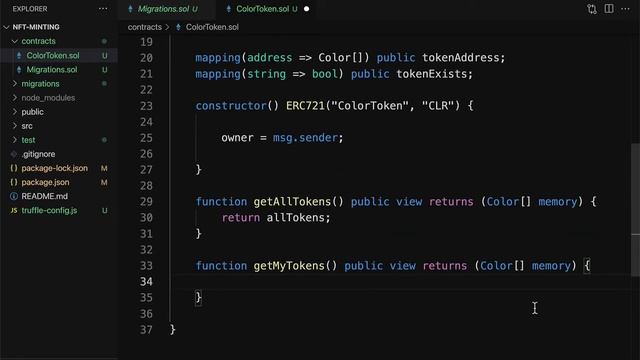Click the Solidity icon in the breadcrumb
Image resolution: width=640 pixels, height=360 pixels.
point(178,27)
